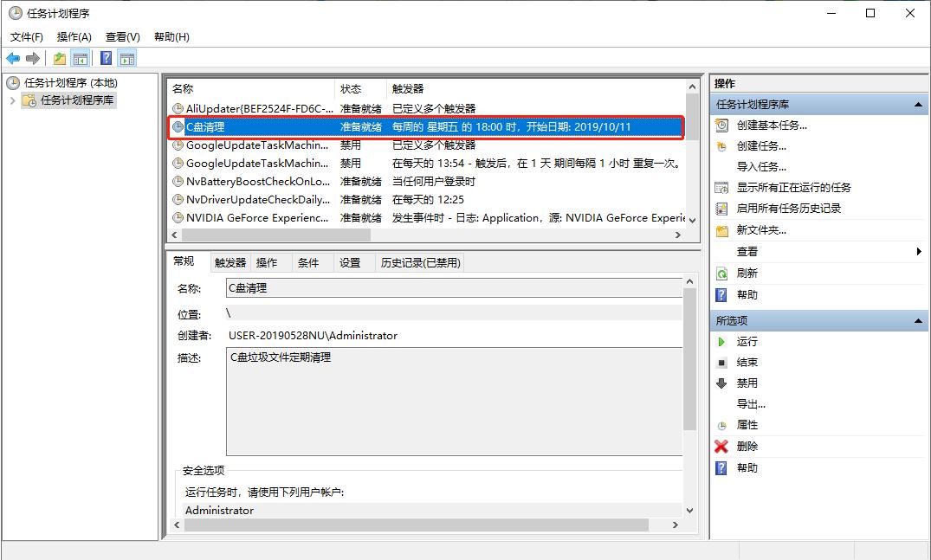Open the 操作(A) menu
This screenshot has width=931, height=560.
click(x=74, y=36)
